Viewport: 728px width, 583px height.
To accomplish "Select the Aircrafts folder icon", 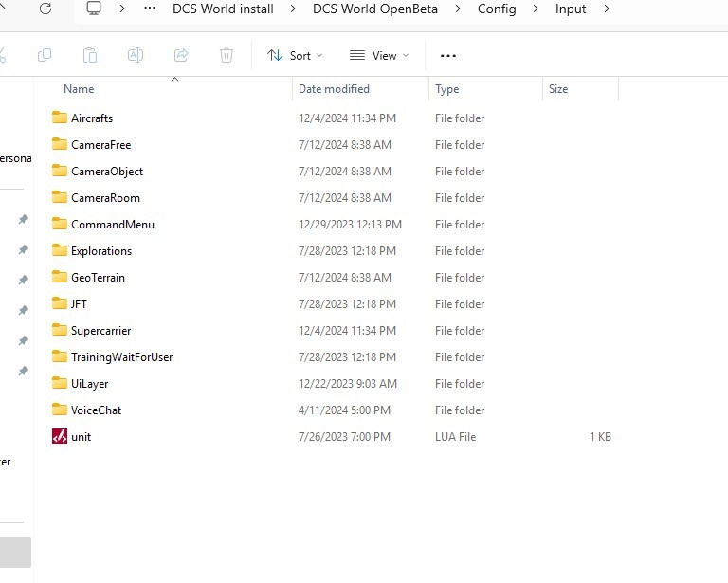I will (x=60, y=118).
